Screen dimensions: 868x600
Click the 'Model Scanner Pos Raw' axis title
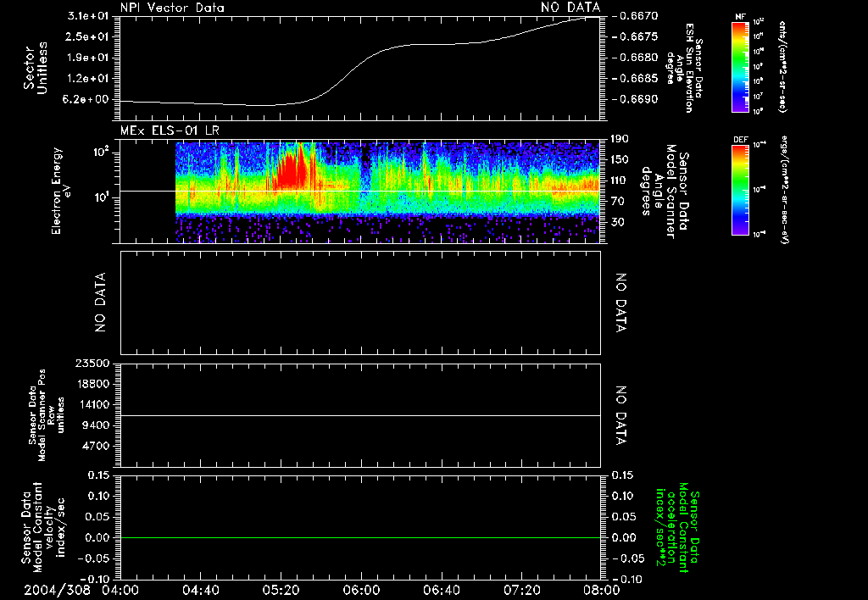[47, 415]
